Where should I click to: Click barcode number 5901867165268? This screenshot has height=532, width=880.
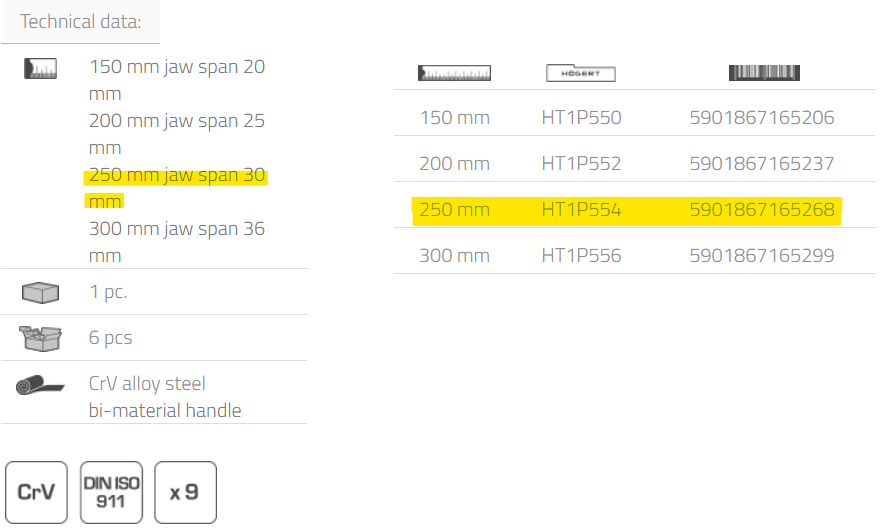(x=762, y=210)
